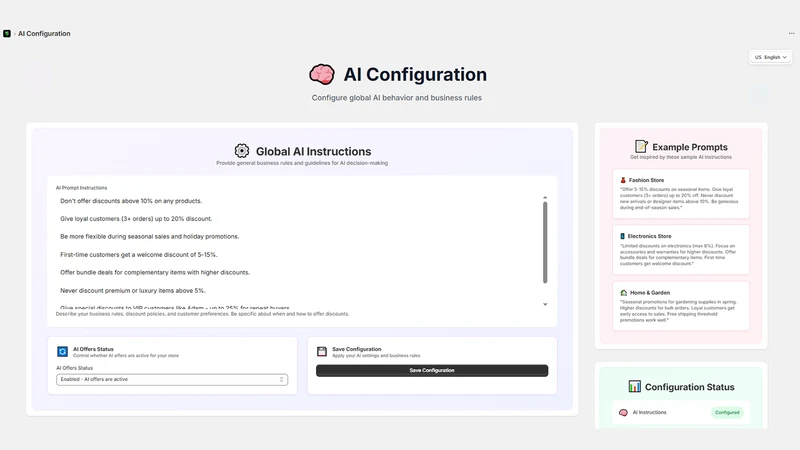This screenshot has width=800, height=450.
Task: Click the scroll up arrow of instructions box
Action: point(545,197)
